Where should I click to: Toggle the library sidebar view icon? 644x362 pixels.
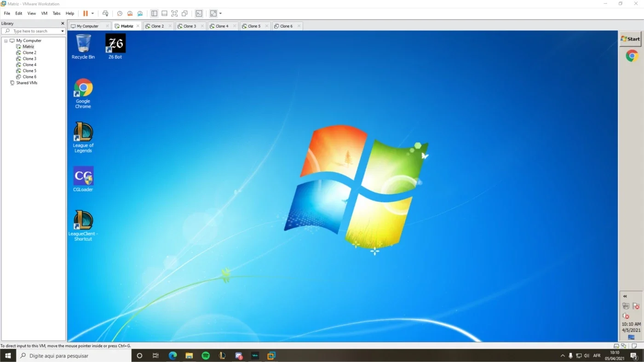pos(154,13)
